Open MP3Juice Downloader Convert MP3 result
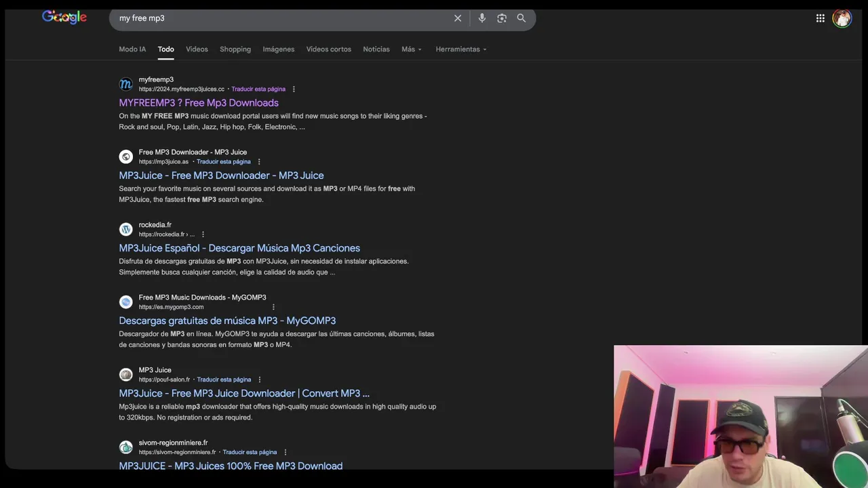 244,393
